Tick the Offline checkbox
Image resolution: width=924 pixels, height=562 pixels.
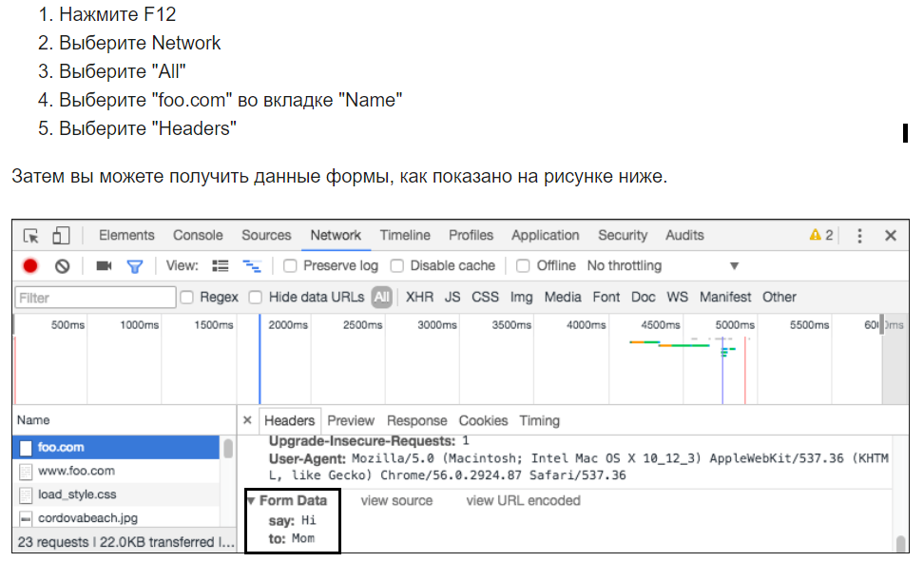click(523, 266)
